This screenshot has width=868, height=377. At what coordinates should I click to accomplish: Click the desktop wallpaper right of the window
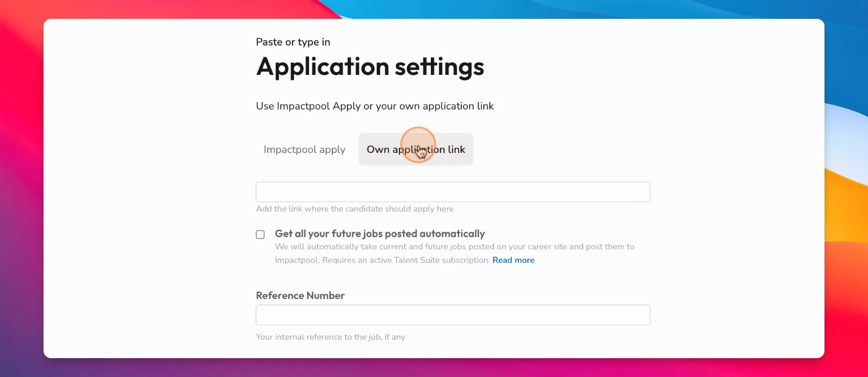click(x=846, y=188)
